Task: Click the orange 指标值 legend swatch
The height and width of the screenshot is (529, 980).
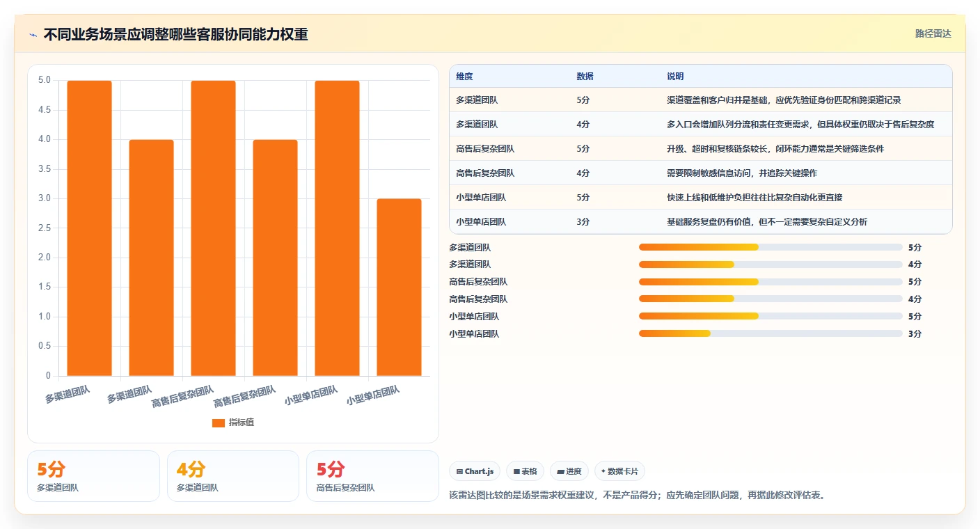Action: tap(219, 423)
